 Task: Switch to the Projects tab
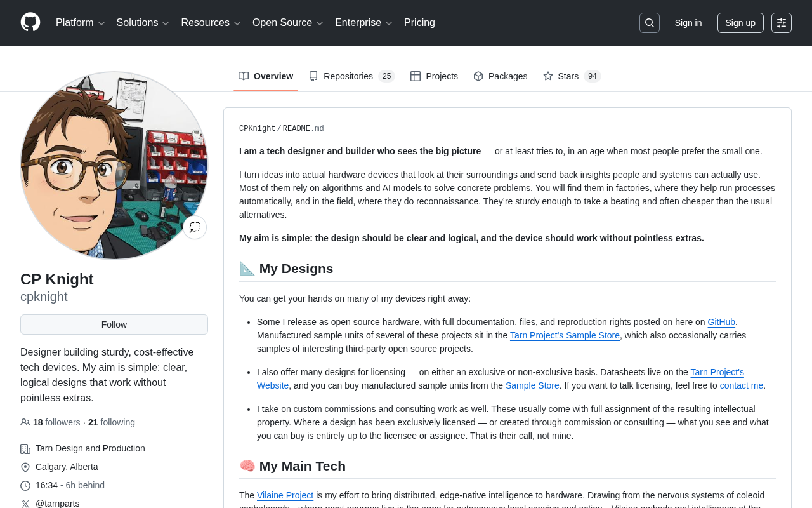[x=434, y=76]
